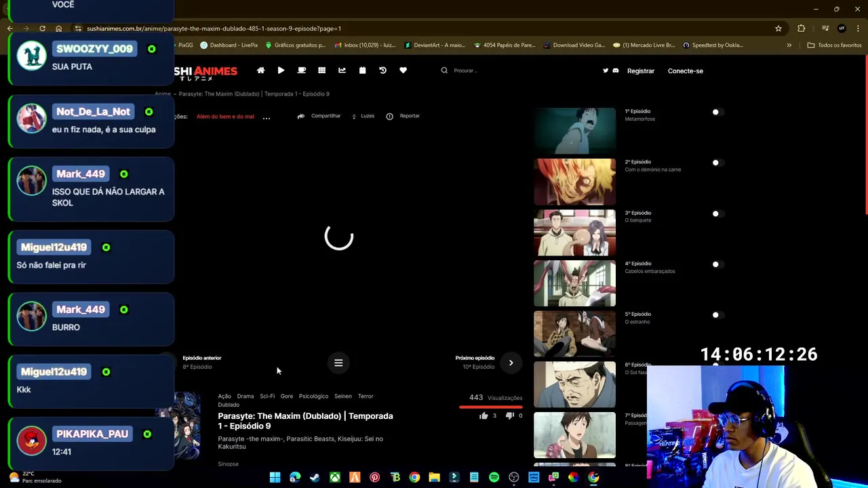Viewport: 868px width, 488px height.
Task: Expand hidden bookmarks chevron in bookmarks bar
Action: click(x=789, y=45)
